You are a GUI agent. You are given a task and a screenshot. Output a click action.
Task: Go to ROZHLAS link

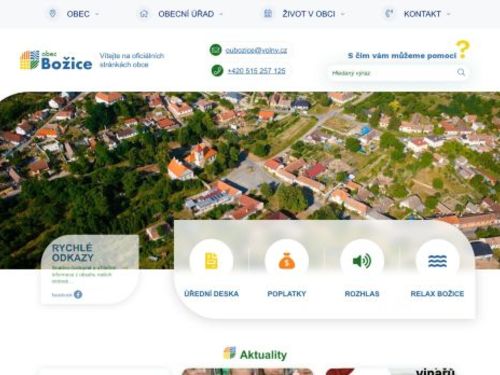(362, 294)
